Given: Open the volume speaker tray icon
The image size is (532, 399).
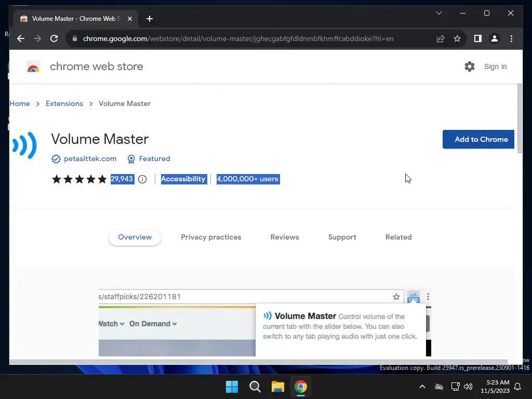Looking at the screenshot, I should [x=468, y=387].
